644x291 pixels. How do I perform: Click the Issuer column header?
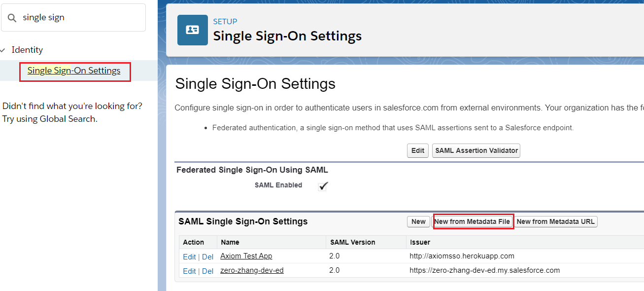point(420,242)
